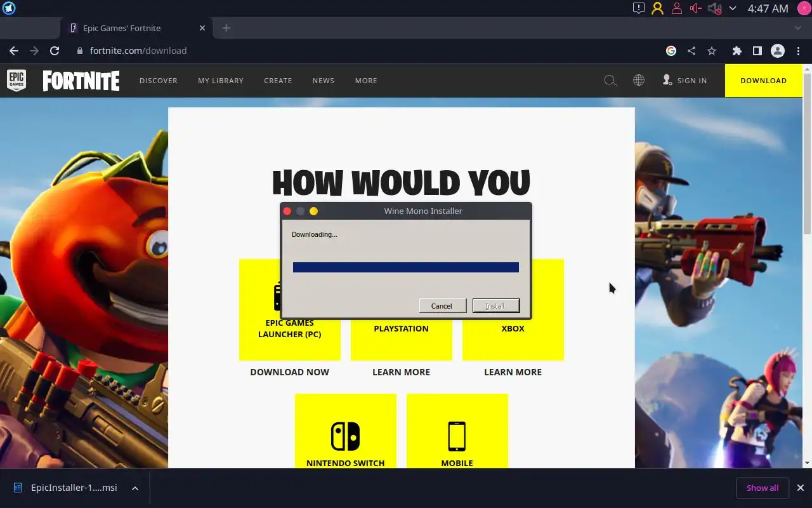812x508 pixels.
Task: Open a new browser tab
Action: [x=226, y=28]
